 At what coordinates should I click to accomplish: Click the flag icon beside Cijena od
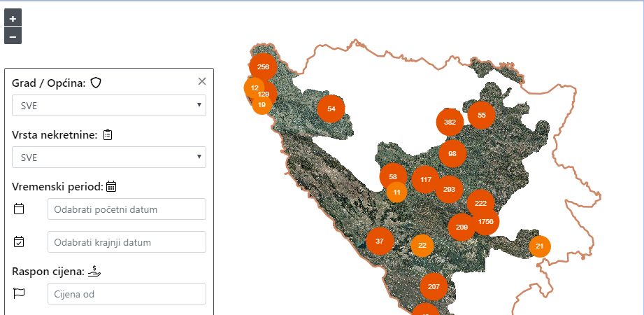pyautogui.click(x=20, y=293)
